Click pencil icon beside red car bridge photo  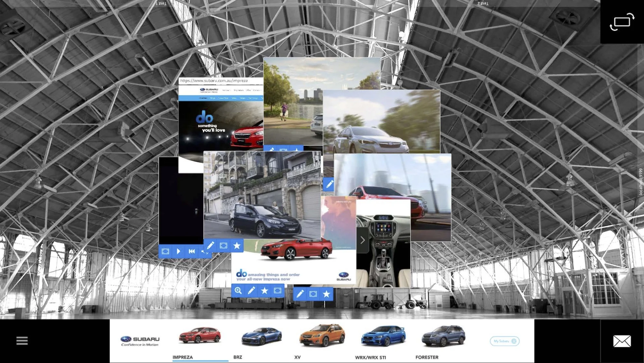click(329, 184)
